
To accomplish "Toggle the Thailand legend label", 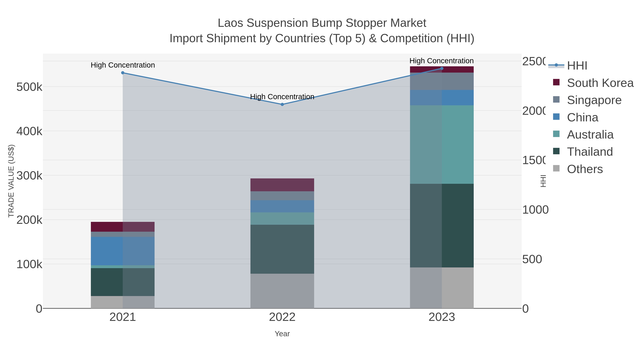I will tap(590, 152).
